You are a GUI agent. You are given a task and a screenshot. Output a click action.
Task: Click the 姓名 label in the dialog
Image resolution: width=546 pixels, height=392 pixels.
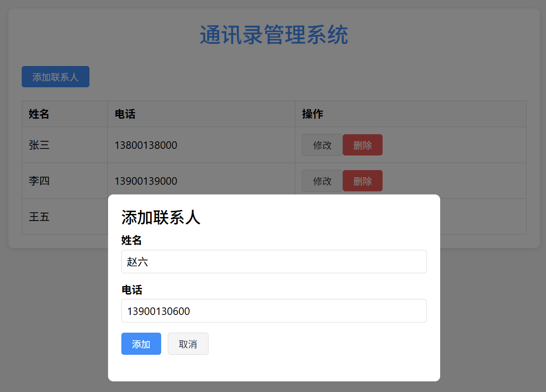click(x=132, y=240)
